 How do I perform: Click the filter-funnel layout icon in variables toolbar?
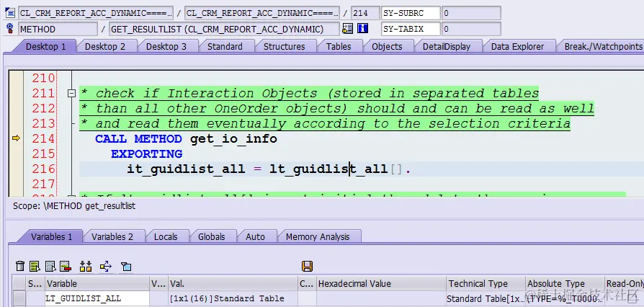[x=126, y=267]
